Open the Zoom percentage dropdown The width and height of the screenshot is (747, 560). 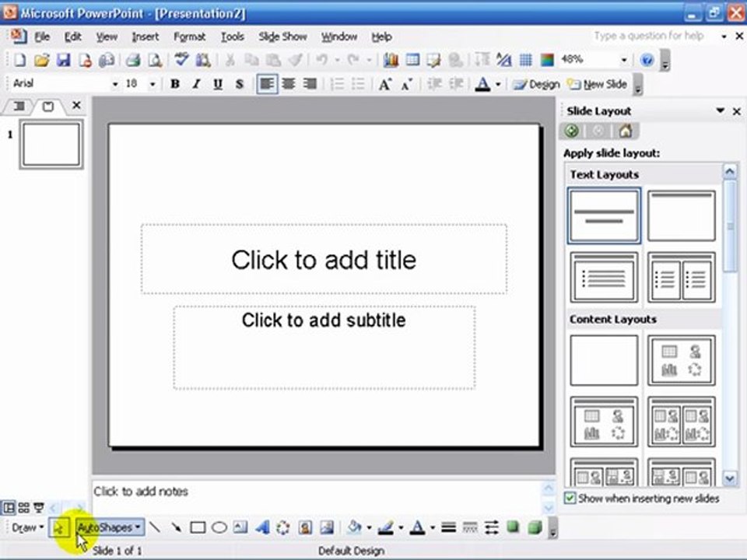coord(623,60)
